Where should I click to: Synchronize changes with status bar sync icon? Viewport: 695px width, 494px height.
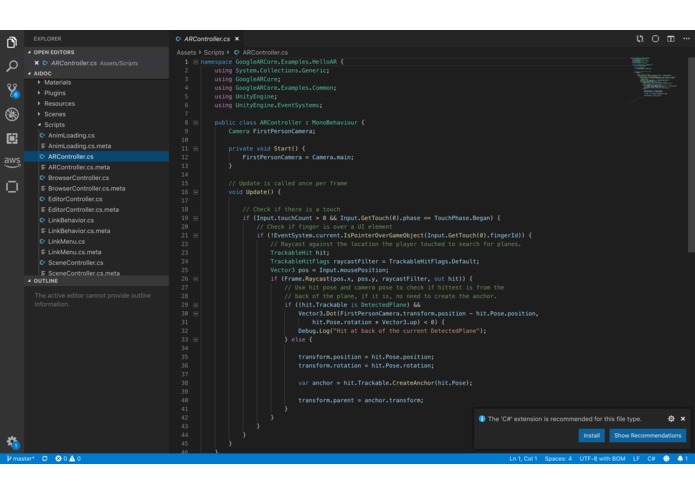pos(45,459)
